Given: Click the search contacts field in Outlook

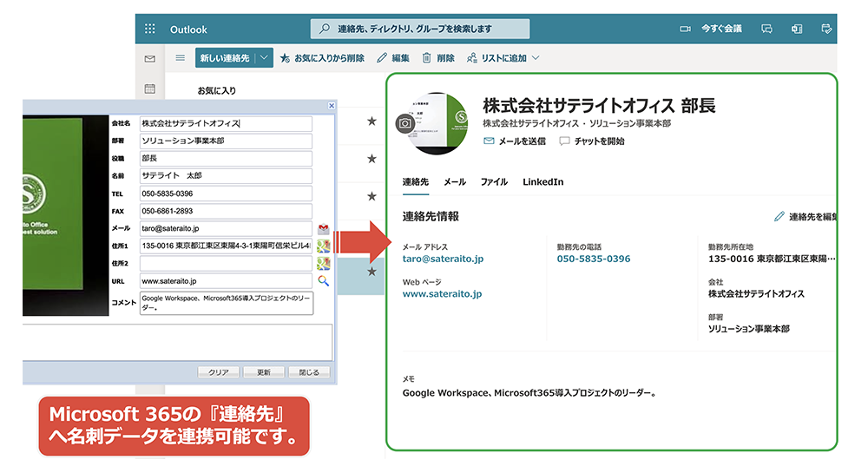Looking at the screenshot, I should click(x=419, y=29).
